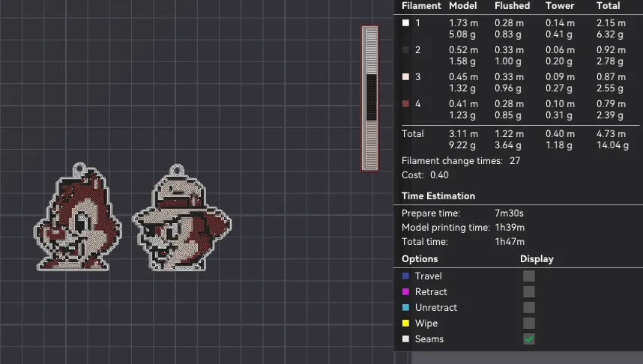The width and height of the screenshot is (643, 364).
Task: Click the Total row label
Action: pyautogui.click(x=412, y=133)
